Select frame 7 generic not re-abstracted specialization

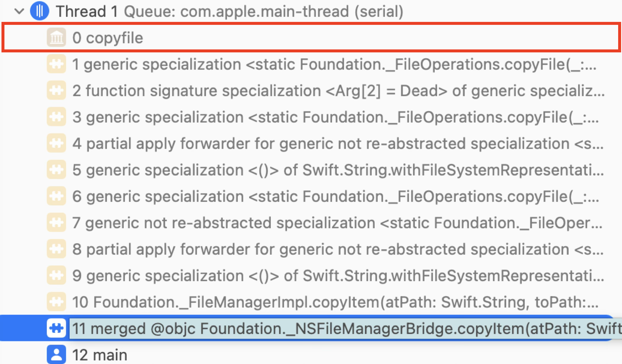click(311, 223)
